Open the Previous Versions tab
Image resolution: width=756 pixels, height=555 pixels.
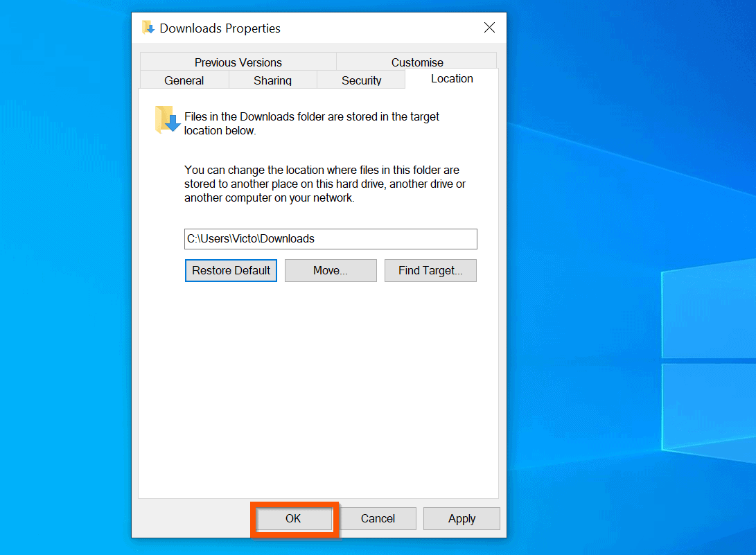[238, 62]
